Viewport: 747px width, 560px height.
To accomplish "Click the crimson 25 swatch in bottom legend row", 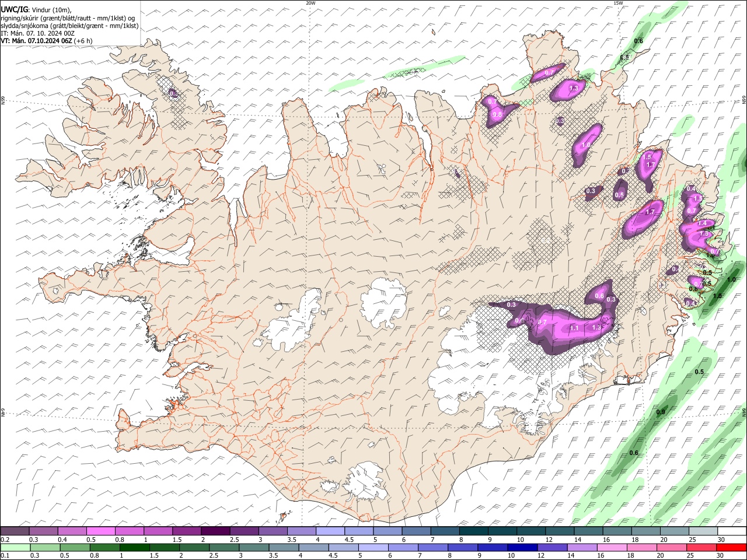I will pyautogui.click(x=701, y=548).
